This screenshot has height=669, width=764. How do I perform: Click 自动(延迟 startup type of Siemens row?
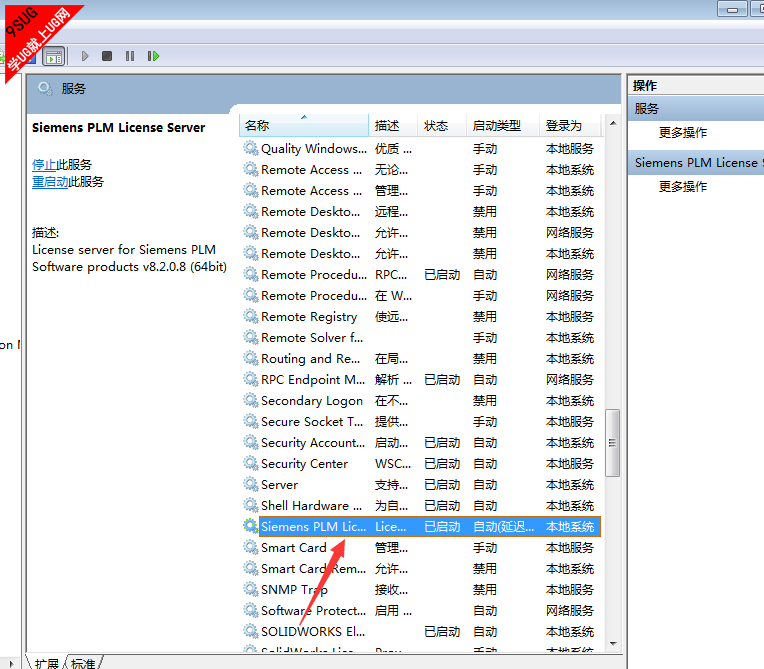pos(503,526)
